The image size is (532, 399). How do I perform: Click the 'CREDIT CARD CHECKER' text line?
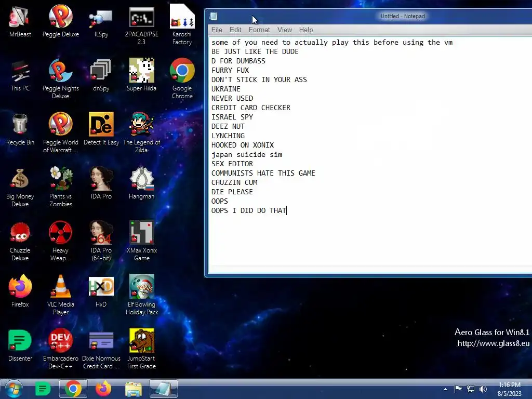[x=251, y=108]
